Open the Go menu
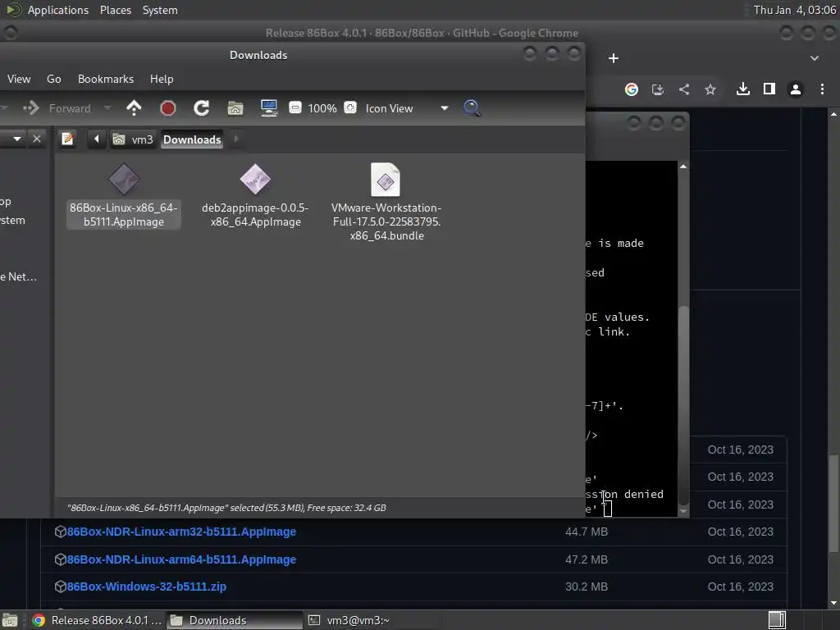The image size is (840, 630). tap(53, 79)
